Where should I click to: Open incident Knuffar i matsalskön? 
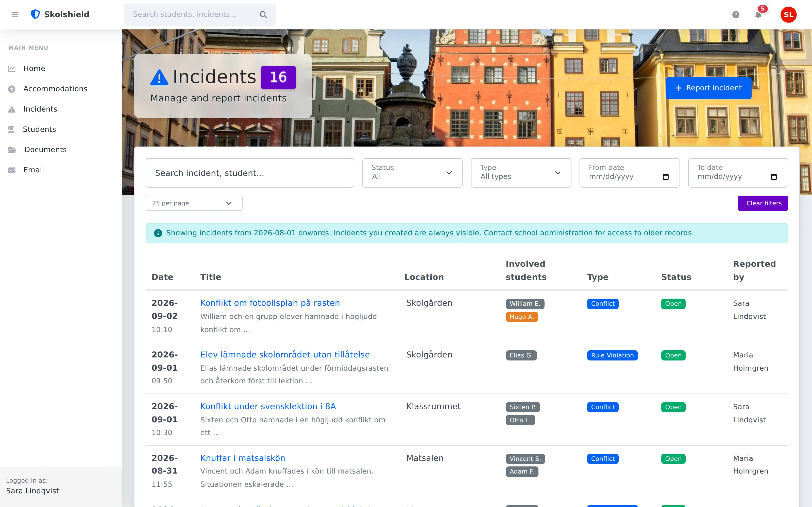point(243,458)
